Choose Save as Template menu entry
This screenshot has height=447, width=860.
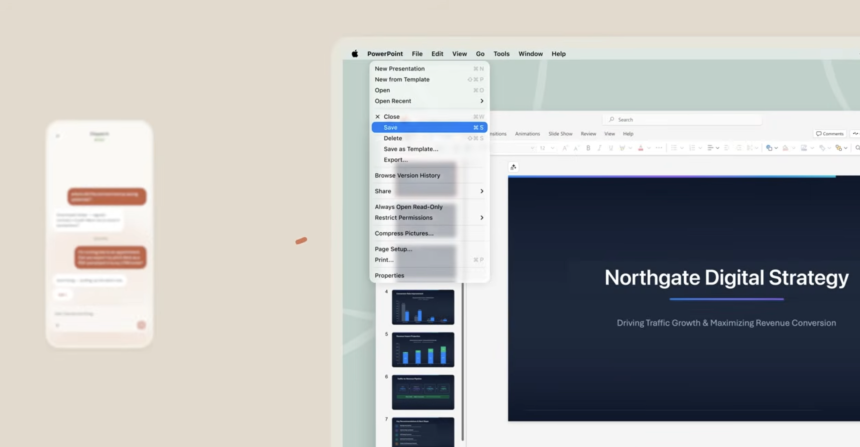pos(429,149)
